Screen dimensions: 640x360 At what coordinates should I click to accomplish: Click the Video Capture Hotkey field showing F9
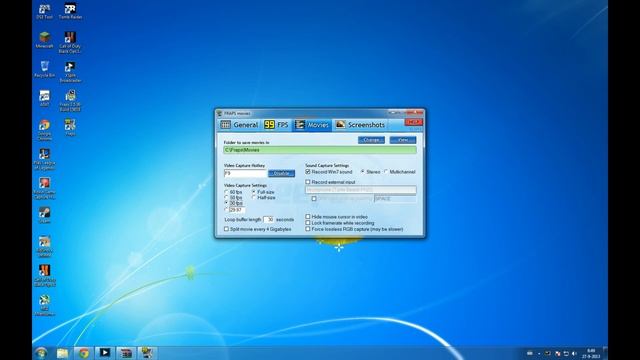(x=245, y=173)
